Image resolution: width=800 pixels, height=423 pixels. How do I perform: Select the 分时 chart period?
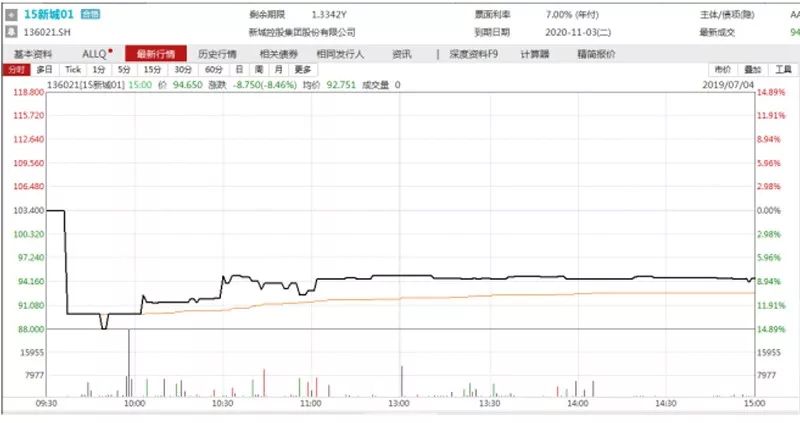click(x=16, y=69)
